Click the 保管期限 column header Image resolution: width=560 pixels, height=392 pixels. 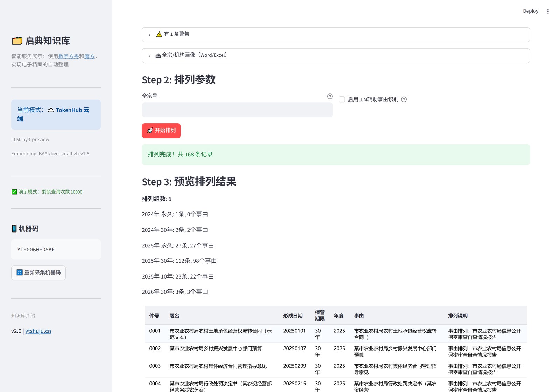pos(320,316)
